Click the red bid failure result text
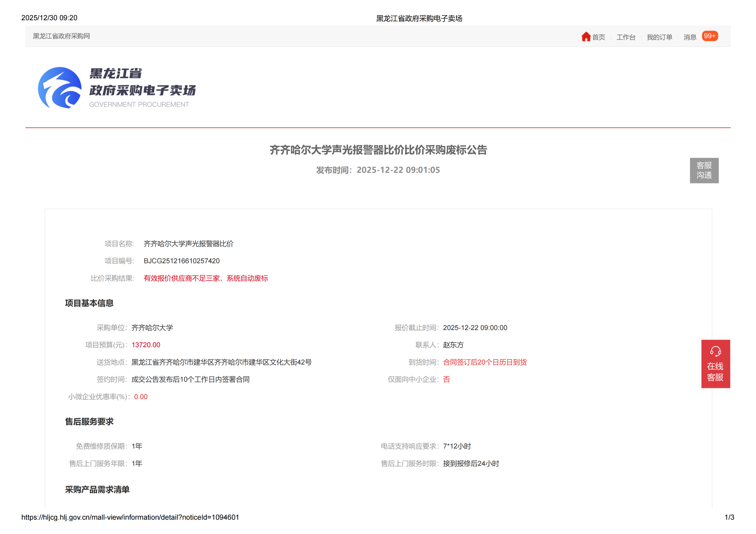756x534 pixels. pyautogui.click(x=206, y=278)
